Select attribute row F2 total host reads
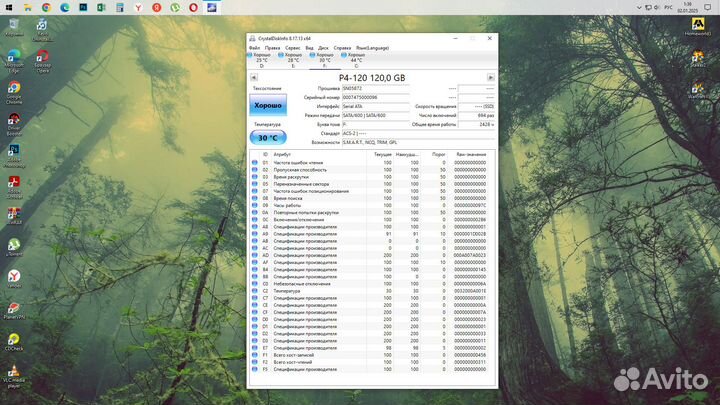 pos(372,362)
